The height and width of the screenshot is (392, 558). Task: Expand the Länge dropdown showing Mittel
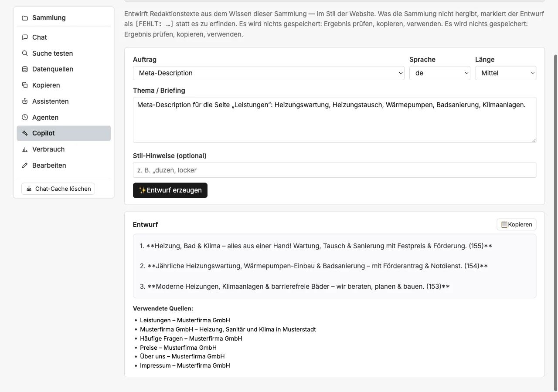(x=506, y=73)
